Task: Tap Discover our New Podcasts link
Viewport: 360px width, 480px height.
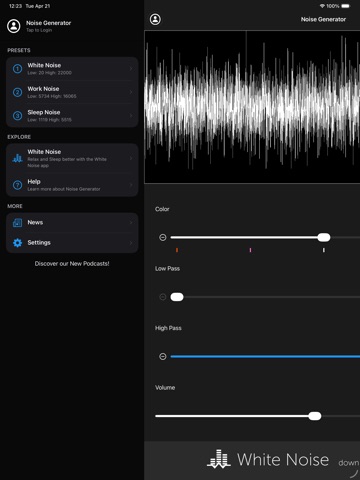Action: (72, 264)
